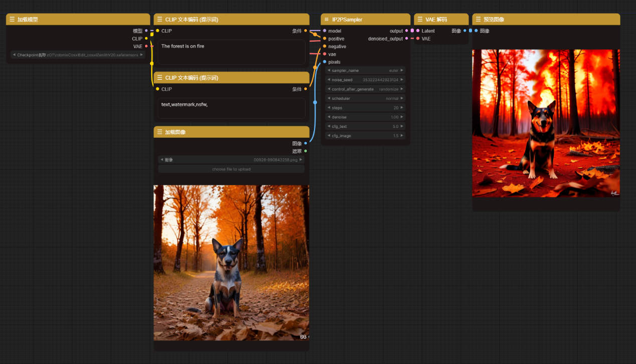Click the blue pixels input port on IP2PSampler
The image size is (636, 364).
click(325, 62)
